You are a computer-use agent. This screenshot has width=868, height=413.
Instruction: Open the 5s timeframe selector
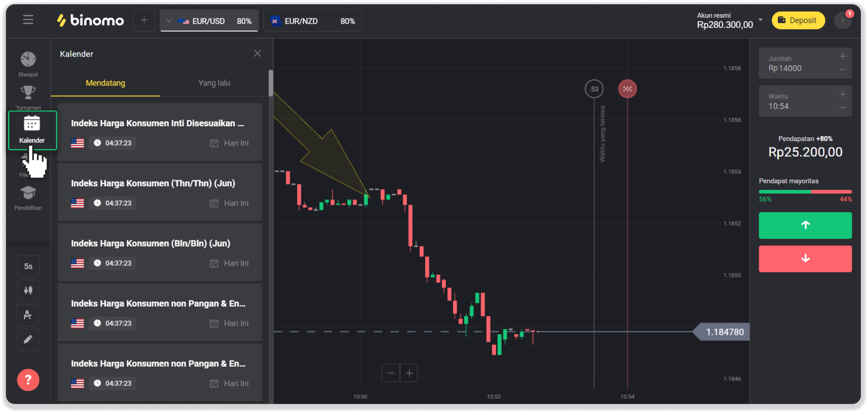tap(28, 266)
